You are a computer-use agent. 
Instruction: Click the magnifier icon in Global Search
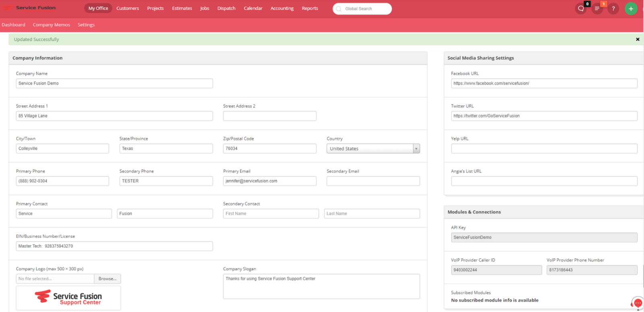coord(339,9)
